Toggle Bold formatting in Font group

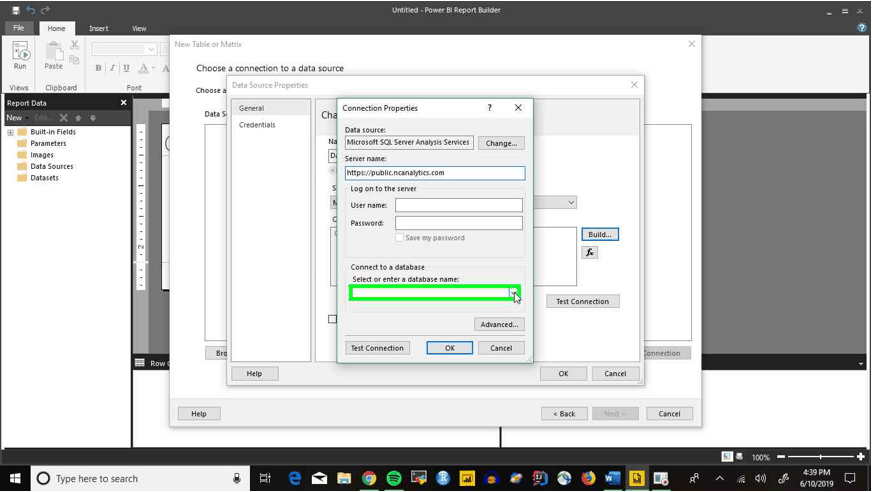click(x=98, y=68)
